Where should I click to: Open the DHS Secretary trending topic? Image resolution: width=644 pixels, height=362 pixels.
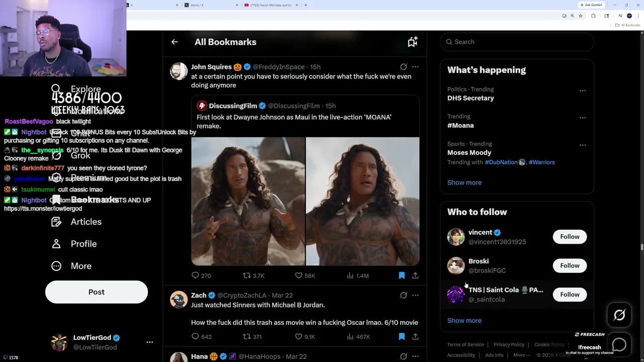coord(470,99)
